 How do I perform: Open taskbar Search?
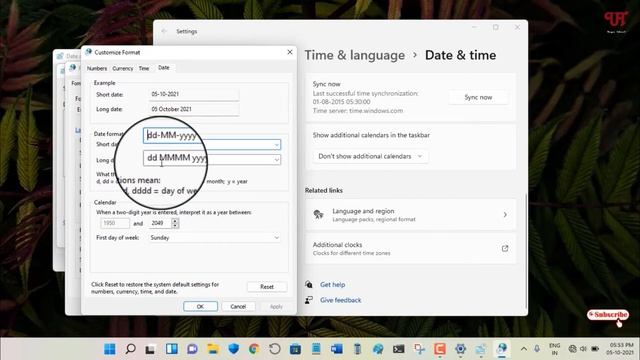pyautogui.click(x=130, y=349)
